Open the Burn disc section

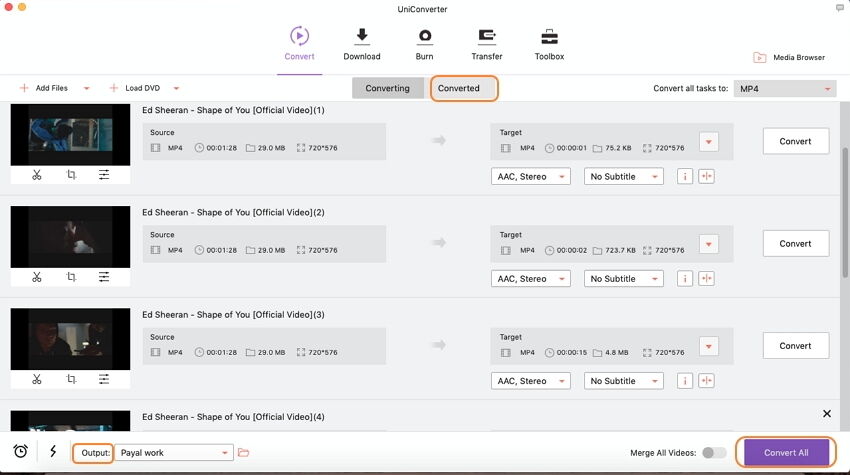coord(424,44)
